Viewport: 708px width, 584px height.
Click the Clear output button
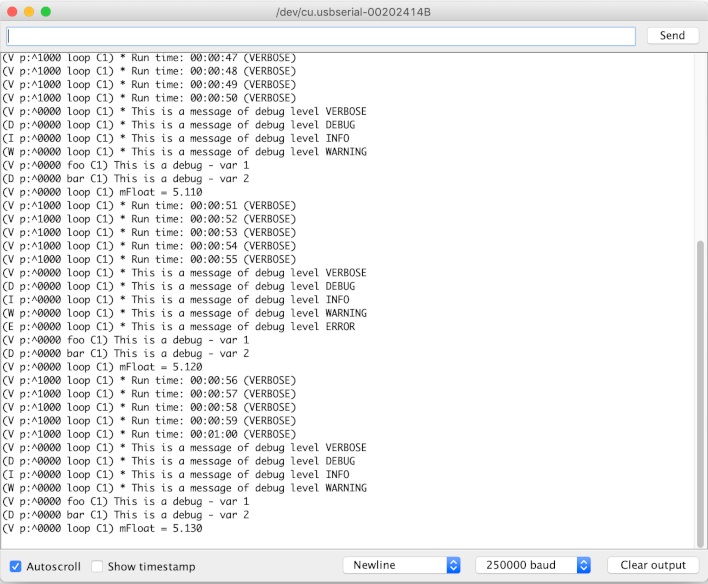tap(653, 565)
